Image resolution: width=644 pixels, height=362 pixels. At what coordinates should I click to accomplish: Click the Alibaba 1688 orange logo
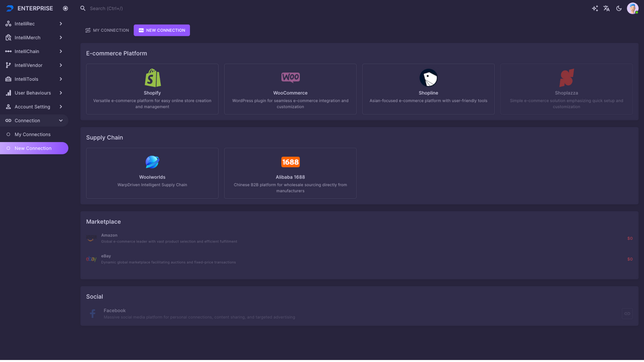click(290, 162)
